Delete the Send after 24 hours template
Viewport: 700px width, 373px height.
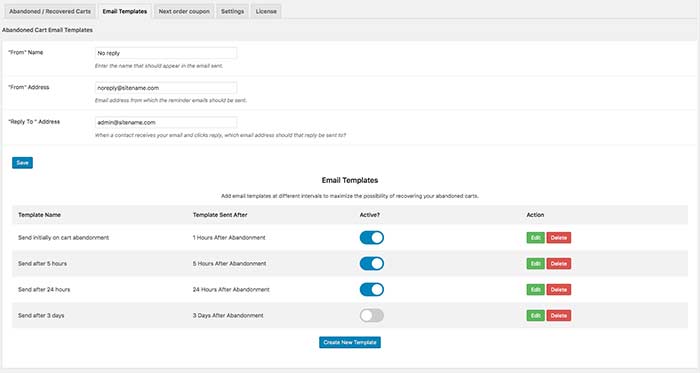pos(558,290)
